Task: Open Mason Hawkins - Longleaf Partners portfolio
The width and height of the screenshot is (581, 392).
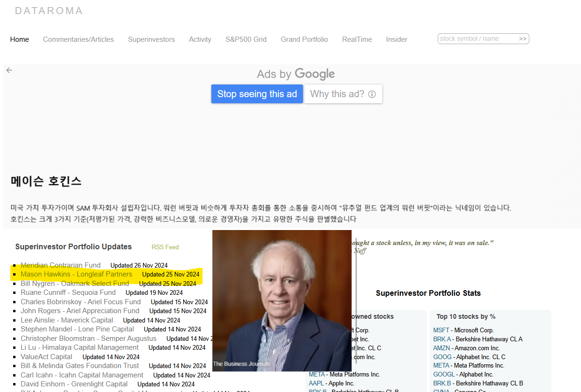Action: (77, 274)
